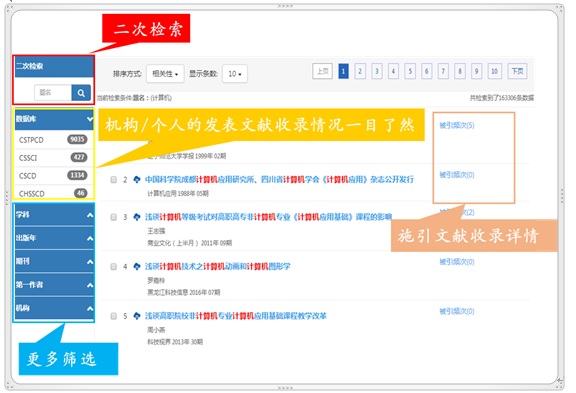Expand the 学科 filter section
Viewport: 576px width, 393px height.
coord(54,214)
